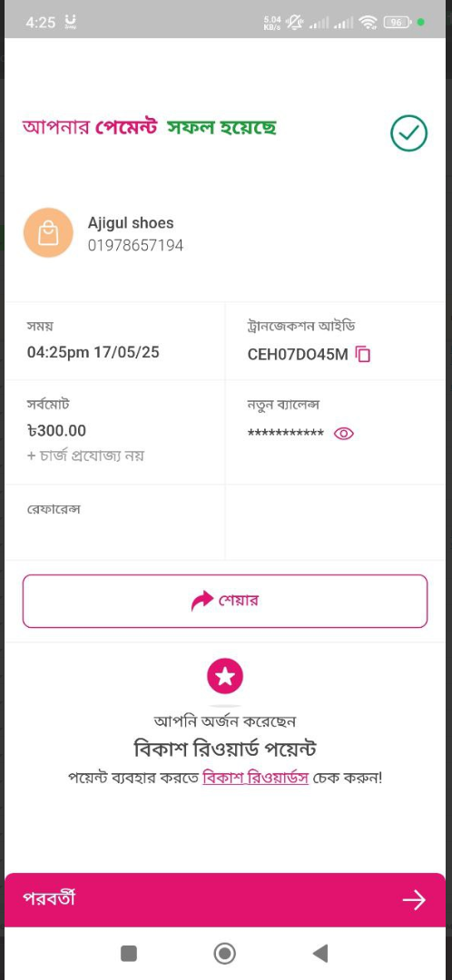
Task: Tap the Android home circle button
Action: [x=225, y=953]
